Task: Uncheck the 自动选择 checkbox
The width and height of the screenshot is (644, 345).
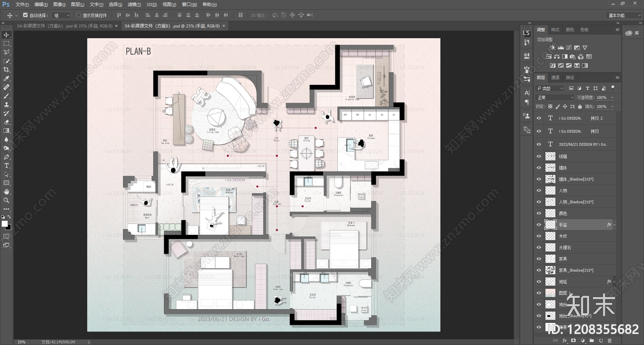Action: [x=25, y=15]
